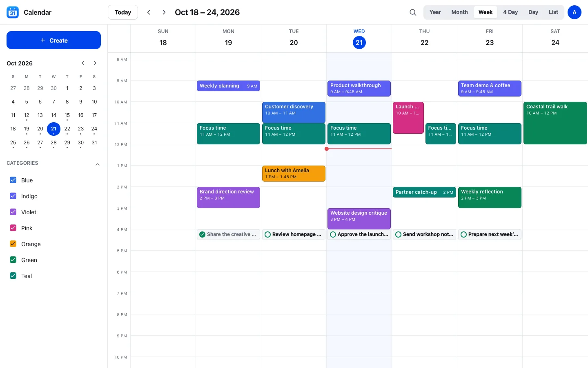Open the Team demo & coffee event
This screenshot has width=588, height=368.
click(x=490, y=88)
